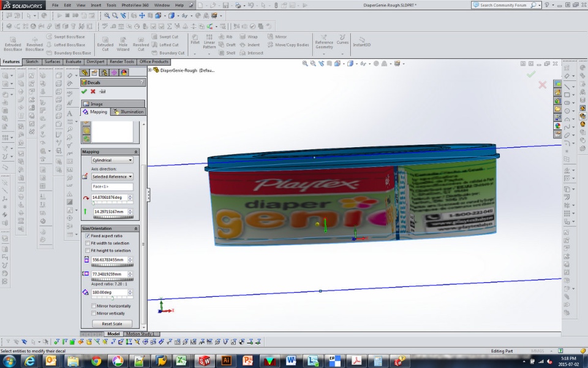
Task: Click the pushpin icon in Decals panel
Action: pos(102,91)
